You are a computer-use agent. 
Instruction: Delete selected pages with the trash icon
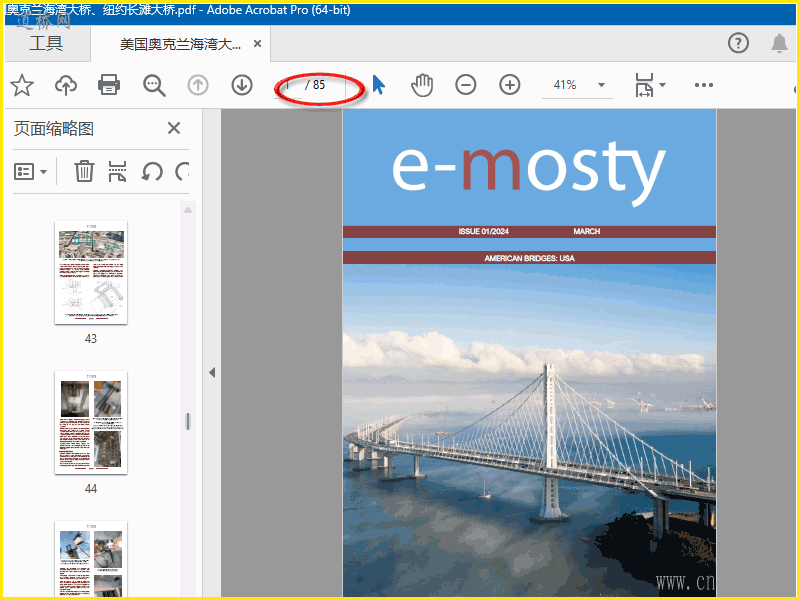point(84,171)
